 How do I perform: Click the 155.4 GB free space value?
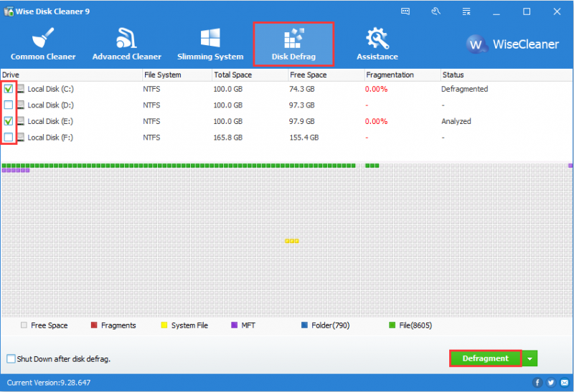[304, 138]
